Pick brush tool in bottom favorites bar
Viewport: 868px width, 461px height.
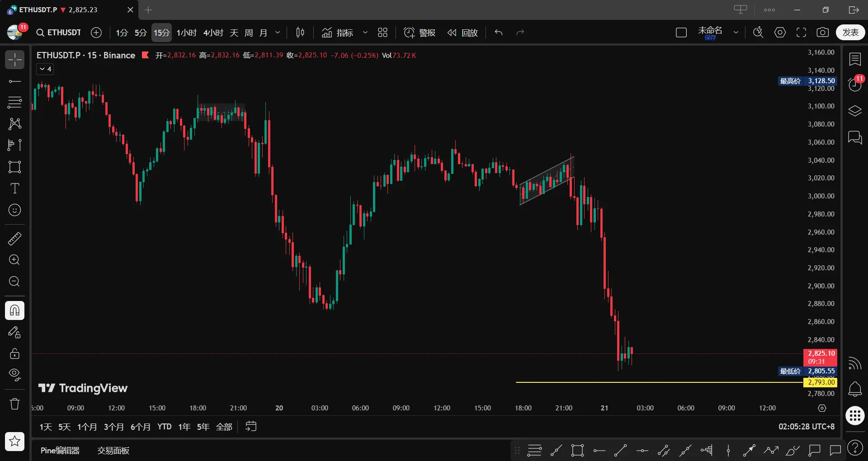click(793, 450)
